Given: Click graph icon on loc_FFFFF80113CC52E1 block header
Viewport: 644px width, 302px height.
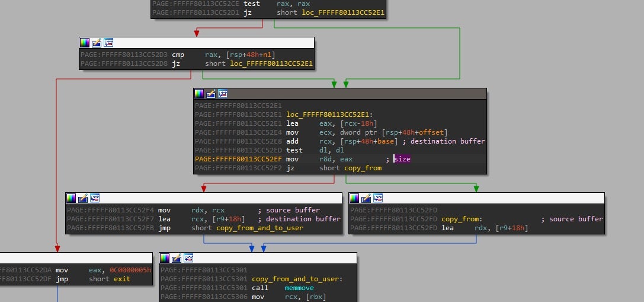Looking at the screenshot, I should point(223,94).
